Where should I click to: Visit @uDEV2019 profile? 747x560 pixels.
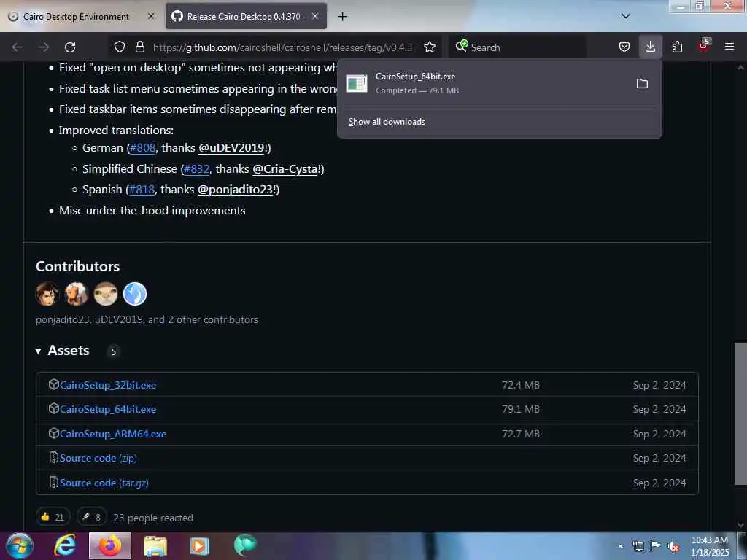(231, 148)
